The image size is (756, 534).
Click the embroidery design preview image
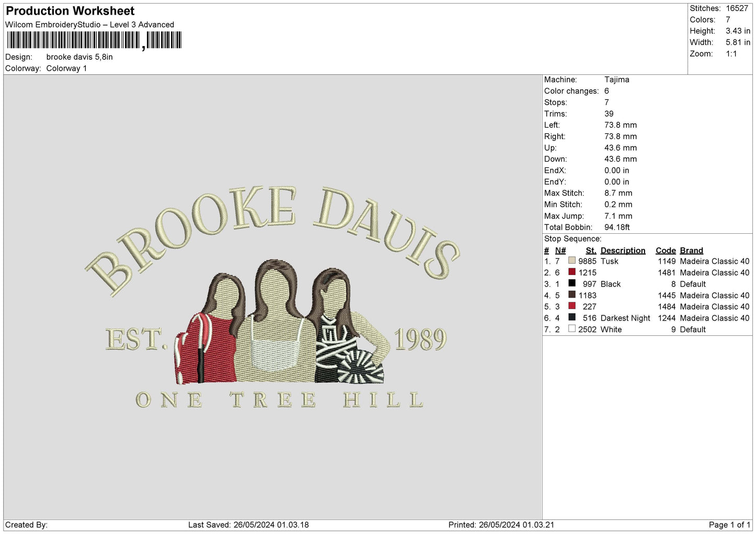point(273,297)
